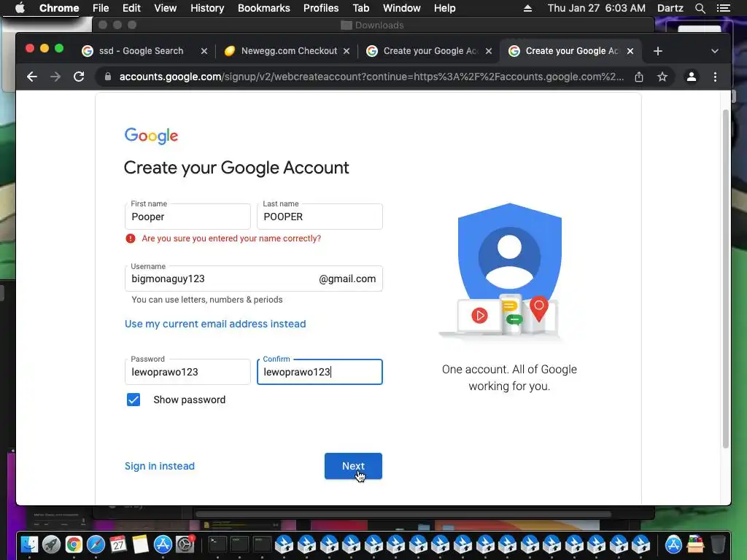This screenshot has width=747, height=560.
Task: Click the browser forward arrow
Action: click(55, 77)
